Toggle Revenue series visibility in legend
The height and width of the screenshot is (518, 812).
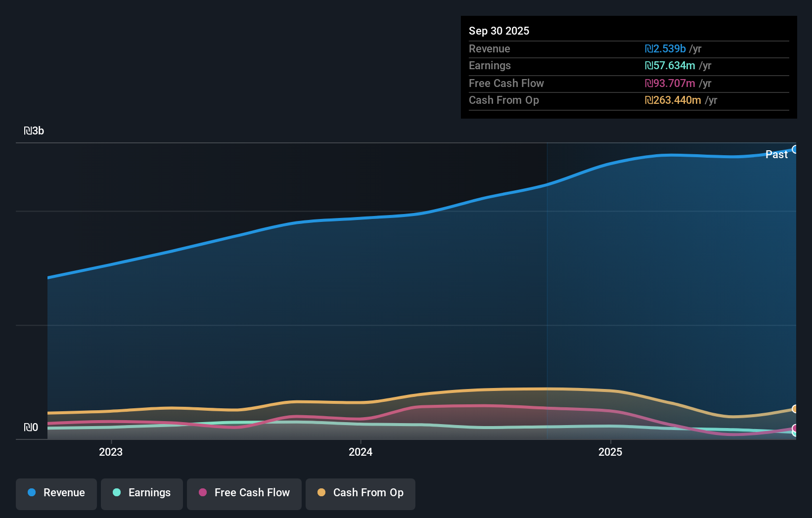[56, 493]
